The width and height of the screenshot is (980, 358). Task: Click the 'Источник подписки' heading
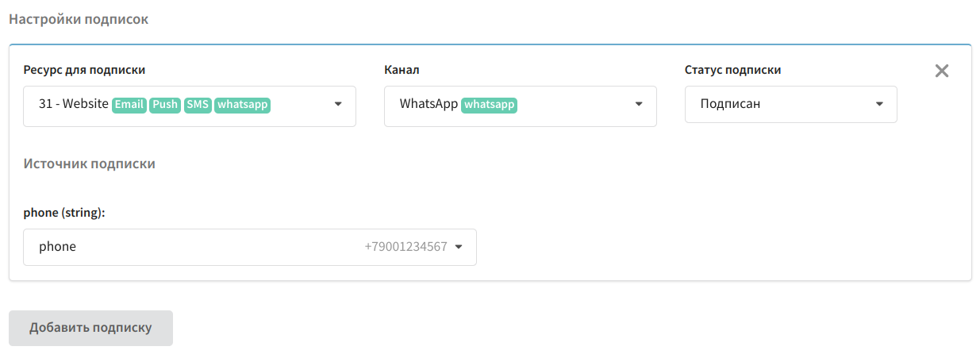[x=89, y=164]
